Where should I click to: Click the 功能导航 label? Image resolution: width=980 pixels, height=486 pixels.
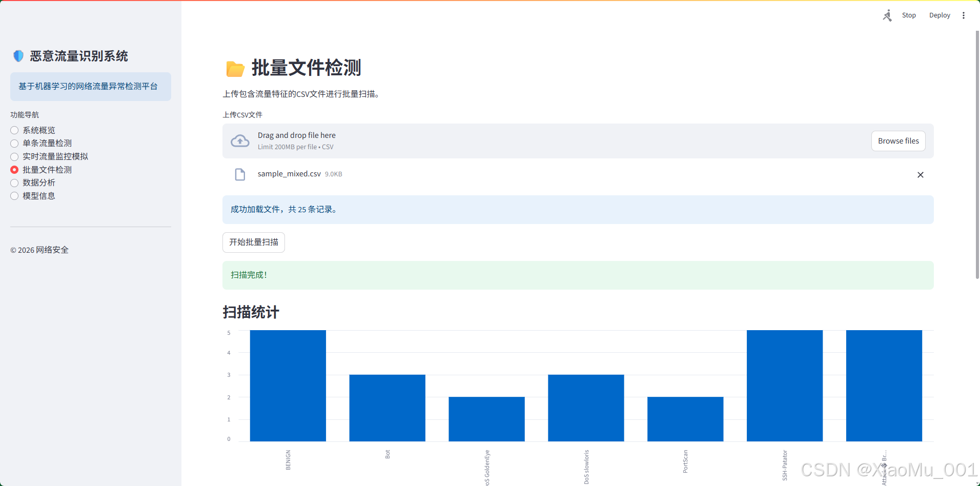click(x=25, y=115)
